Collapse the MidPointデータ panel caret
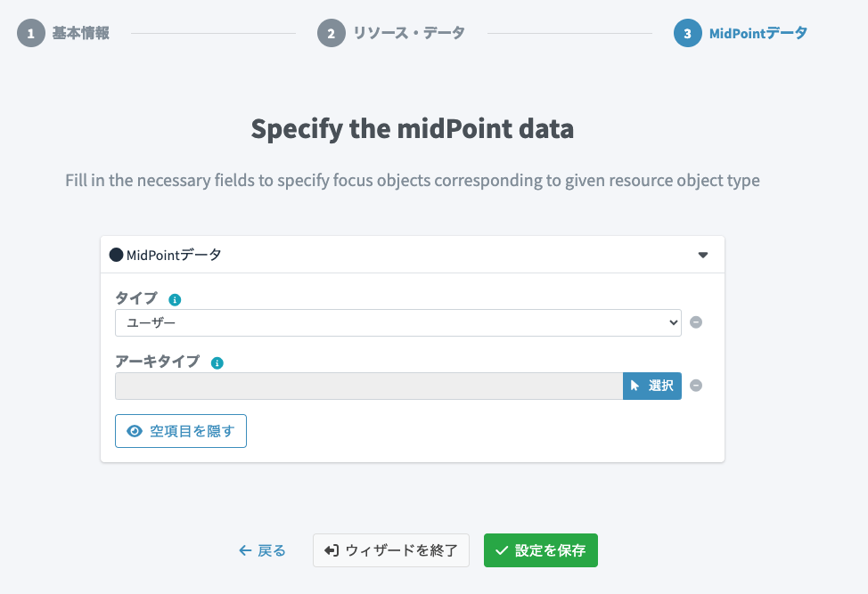 702,255
